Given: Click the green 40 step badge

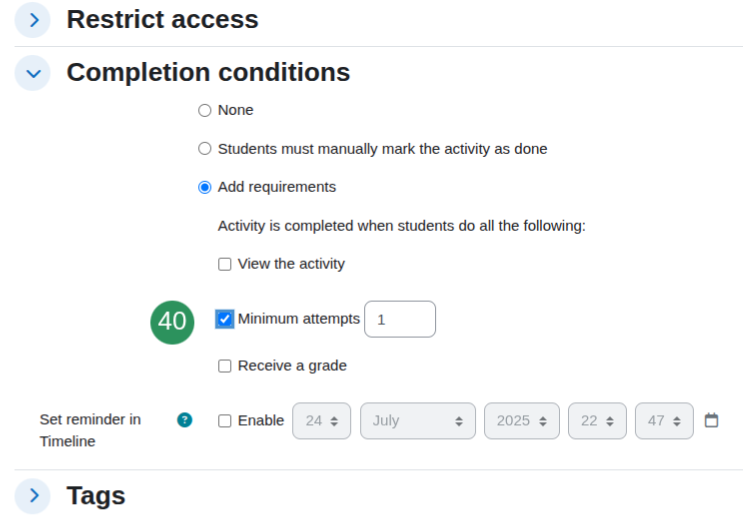Looking at the screenshot, I should (172, 322).
